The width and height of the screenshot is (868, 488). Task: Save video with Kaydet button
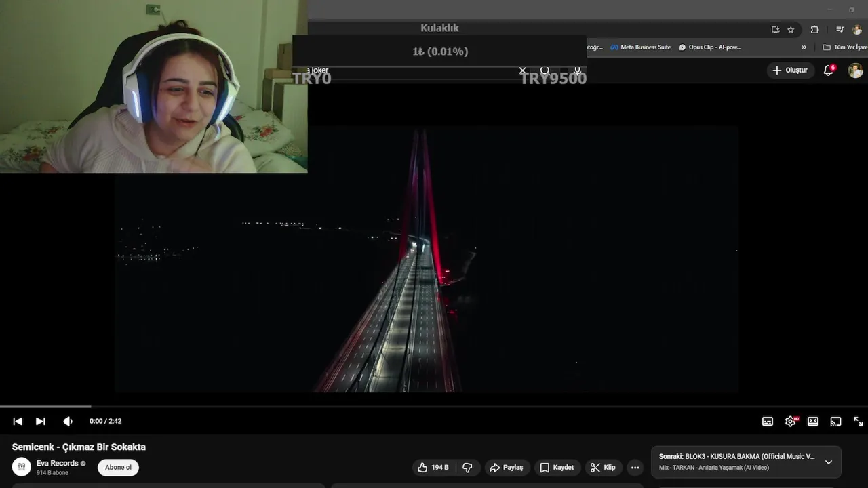557,467
